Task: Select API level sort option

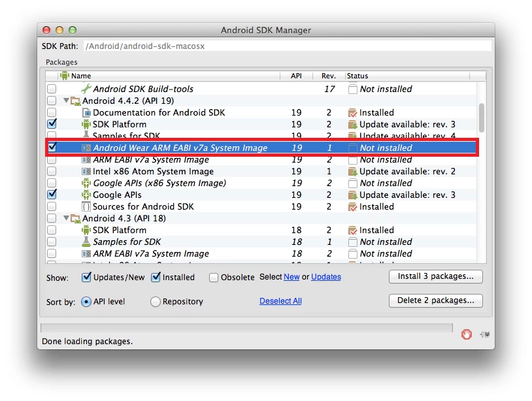Action: 86,301
